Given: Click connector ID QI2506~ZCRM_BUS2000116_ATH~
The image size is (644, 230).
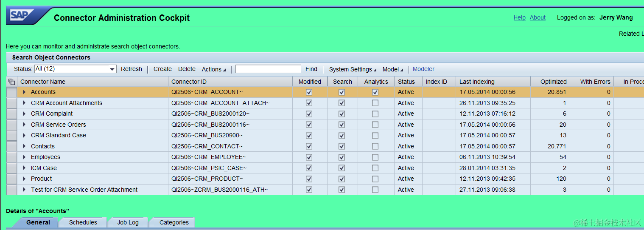Looking at the screenshot, I should click(219, 190).
